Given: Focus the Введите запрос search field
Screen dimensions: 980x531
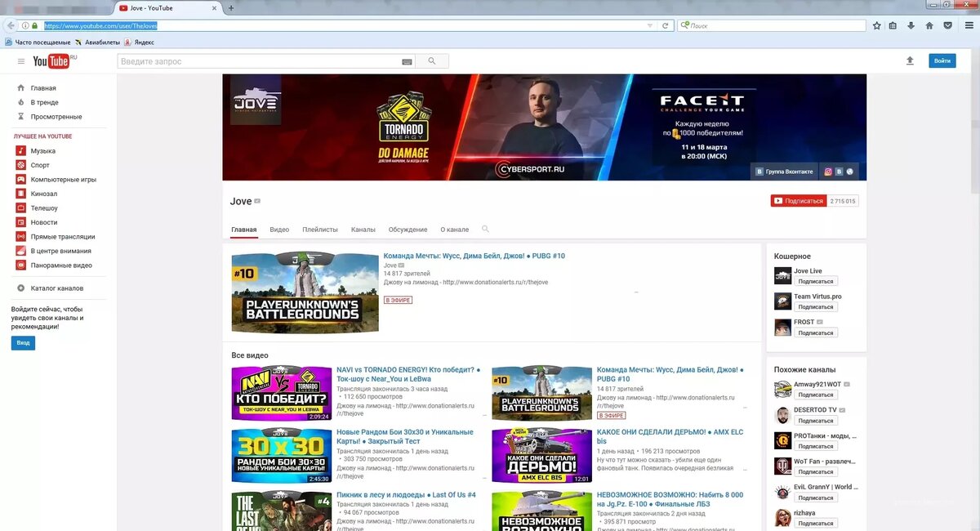Looking at the screenshot, I should 267,61.
